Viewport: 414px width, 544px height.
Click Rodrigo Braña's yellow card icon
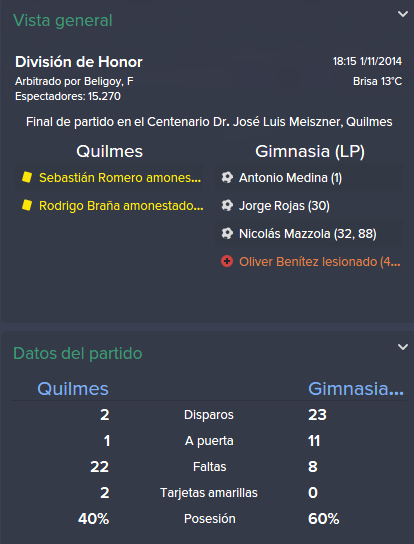pos(27,205)
